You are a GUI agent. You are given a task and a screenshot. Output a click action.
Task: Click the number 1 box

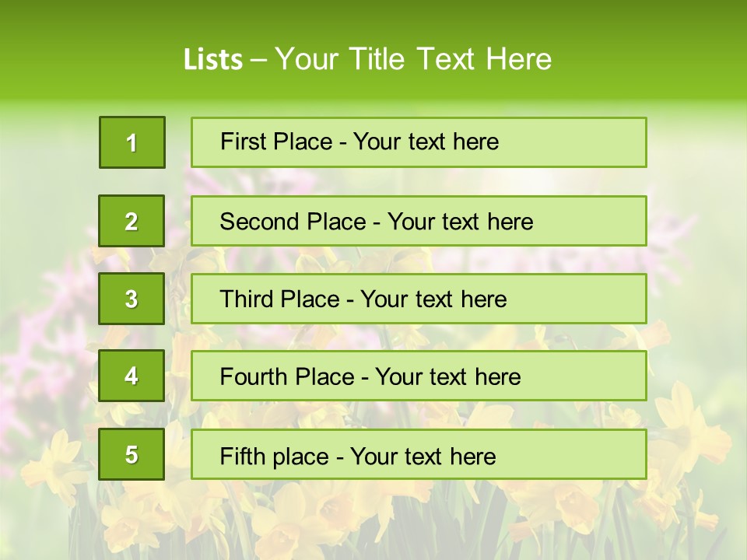[x=132, y=142]
